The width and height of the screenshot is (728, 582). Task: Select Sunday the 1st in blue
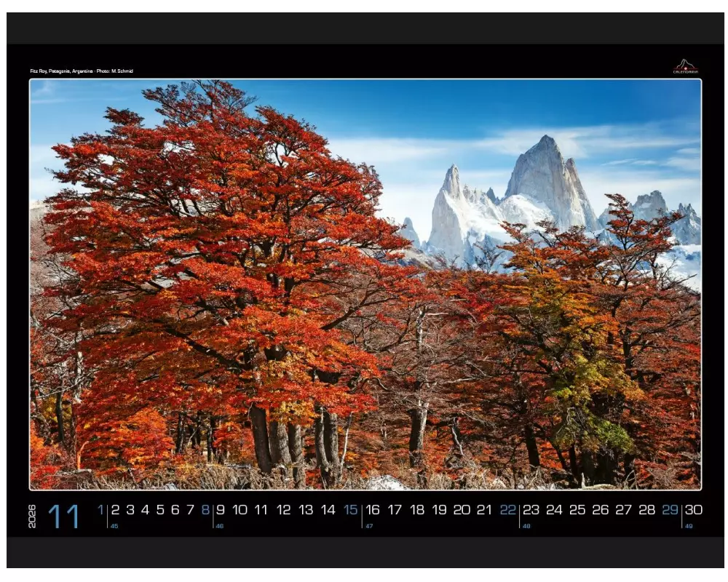click(x=100, y=510)
